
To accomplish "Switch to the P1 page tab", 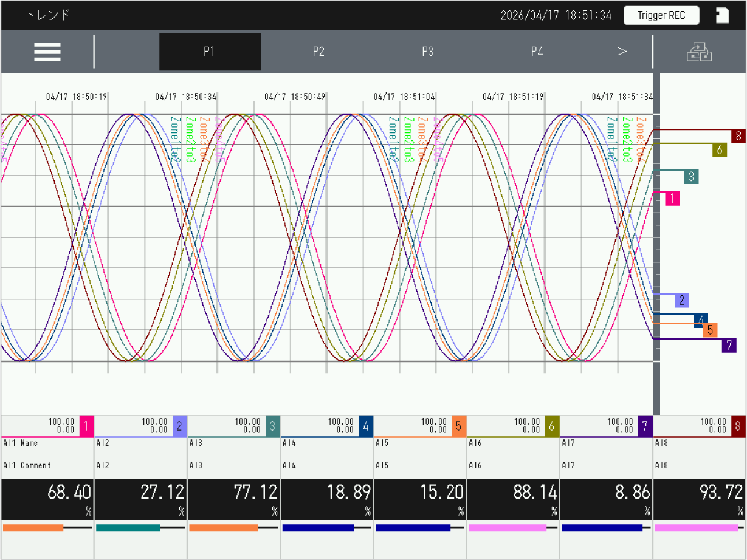I will 210,52.
